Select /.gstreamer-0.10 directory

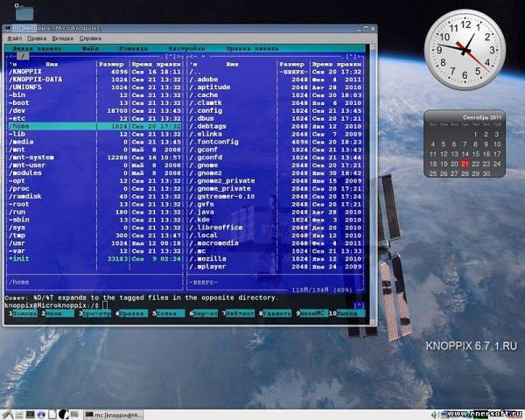pos(276,196)
